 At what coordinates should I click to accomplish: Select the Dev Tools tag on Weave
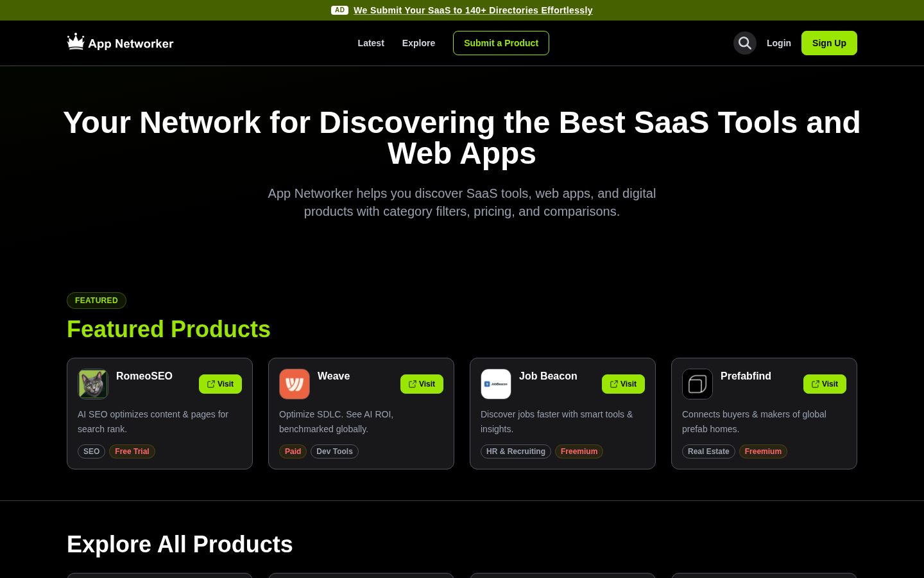(334, 451)
